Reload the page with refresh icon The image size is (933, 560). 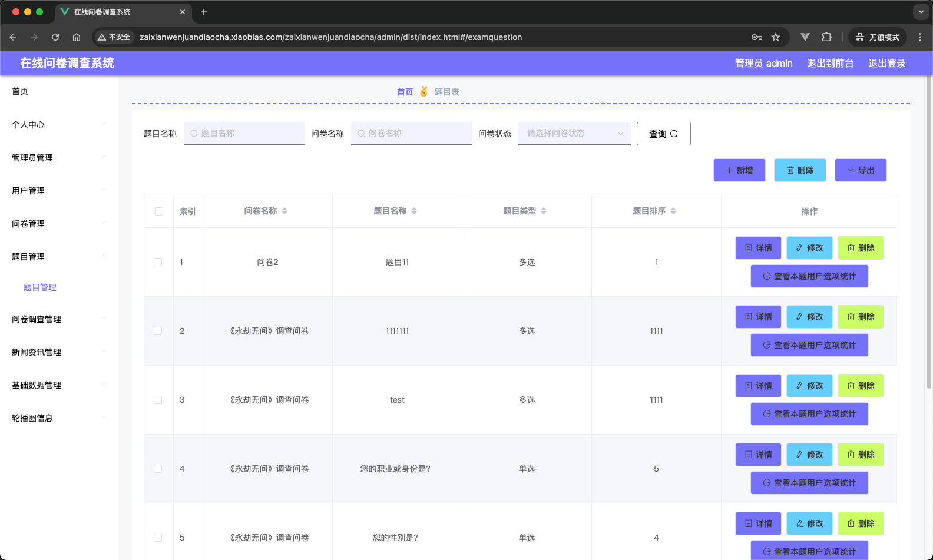[55, 37]
